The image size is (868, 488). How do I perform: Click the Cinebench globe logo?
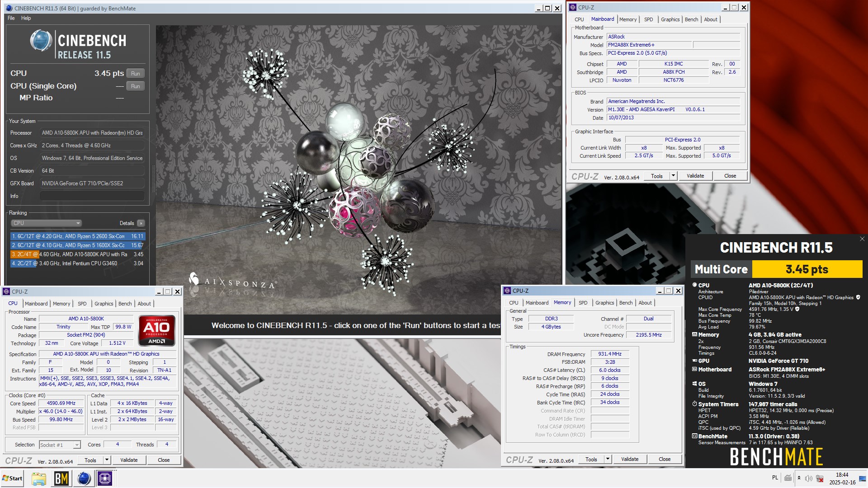(x=41, y=41)
